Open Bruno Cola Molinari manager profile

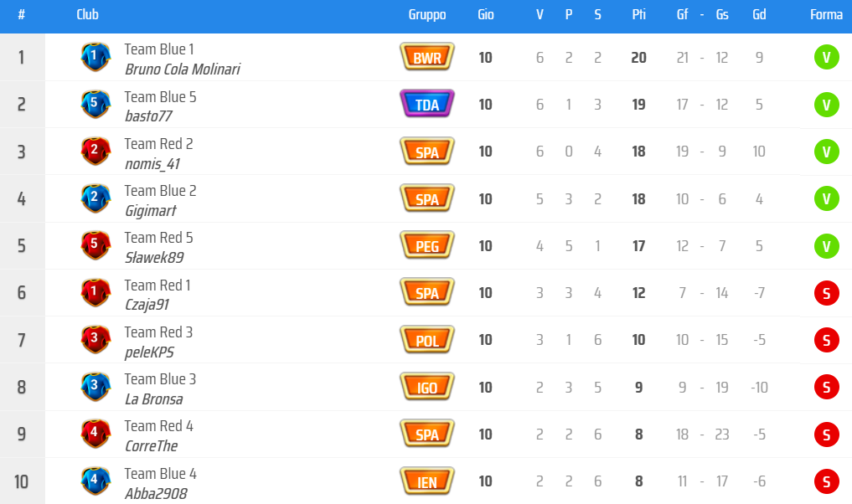pos(182,69)
